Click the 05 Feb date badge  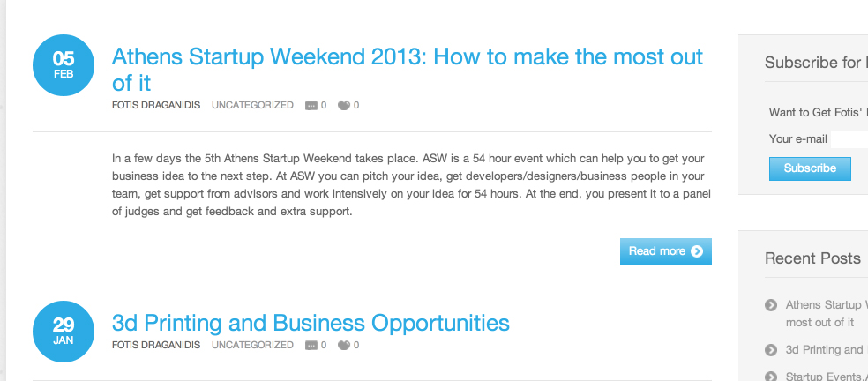[64, 64]
